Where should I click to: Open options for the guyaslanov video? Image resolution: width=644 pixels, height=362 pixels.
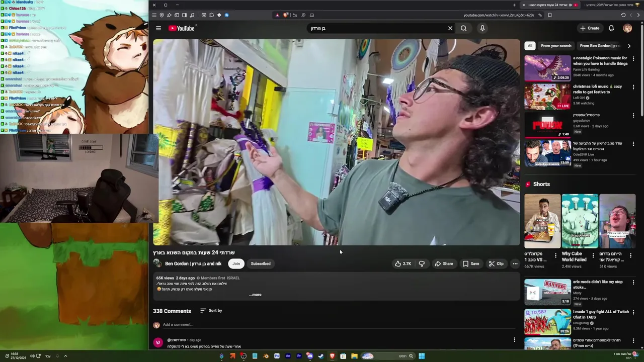click(x=633, y=116)
